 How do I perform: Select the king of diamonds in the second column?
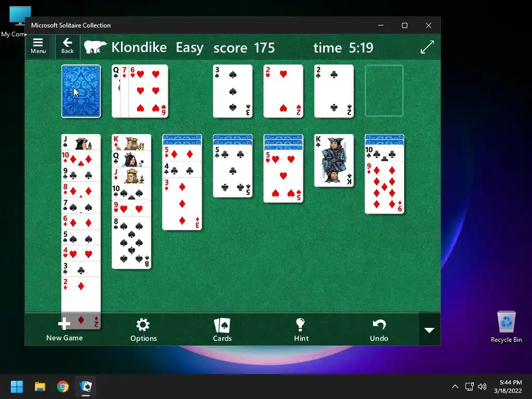[131, 142]
